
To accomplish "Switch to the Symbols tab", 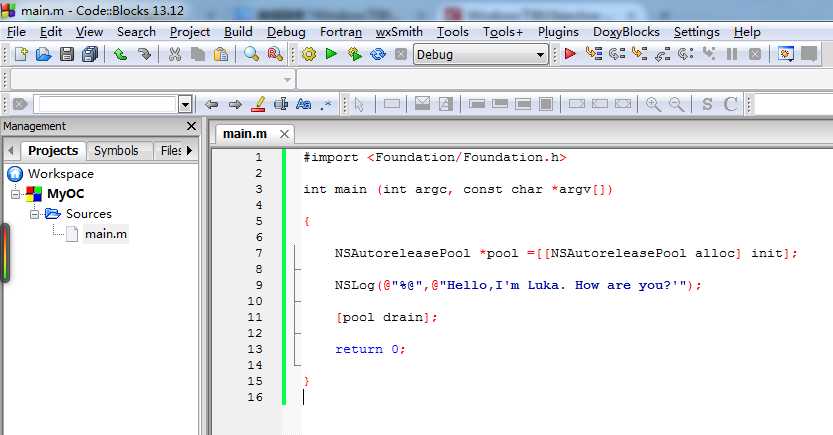I will [x=116, y=151].
